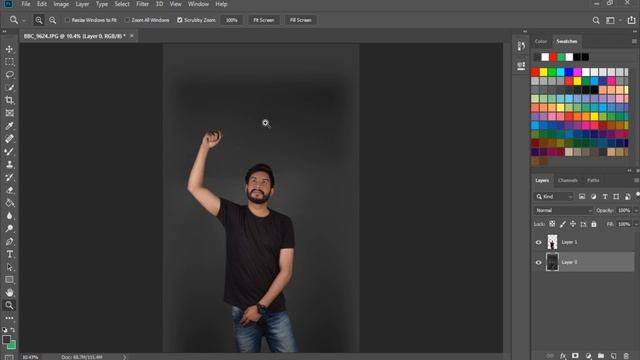The width and height of the screenshot is (640, 360).
Task: Select the History Brush tool
Action: click(x=9, y=177)
